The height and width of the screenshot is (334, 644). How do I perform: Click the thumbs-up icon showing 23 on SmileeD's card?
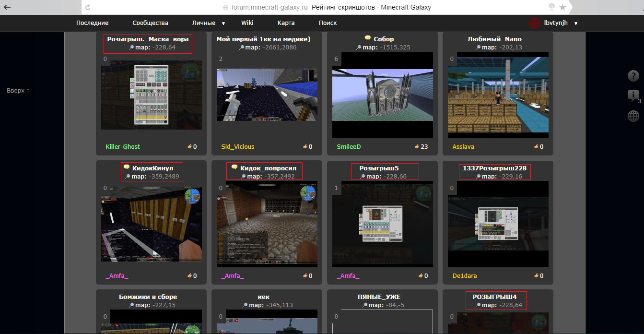(417, 146)
